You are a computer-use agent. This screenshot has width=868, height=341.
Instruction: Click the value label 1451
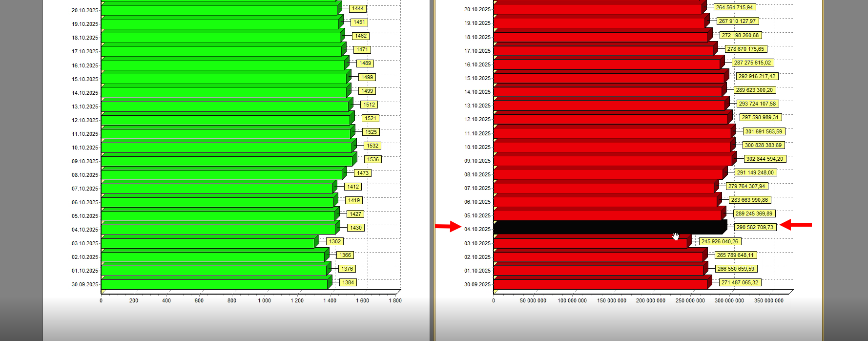pos(359,22)
